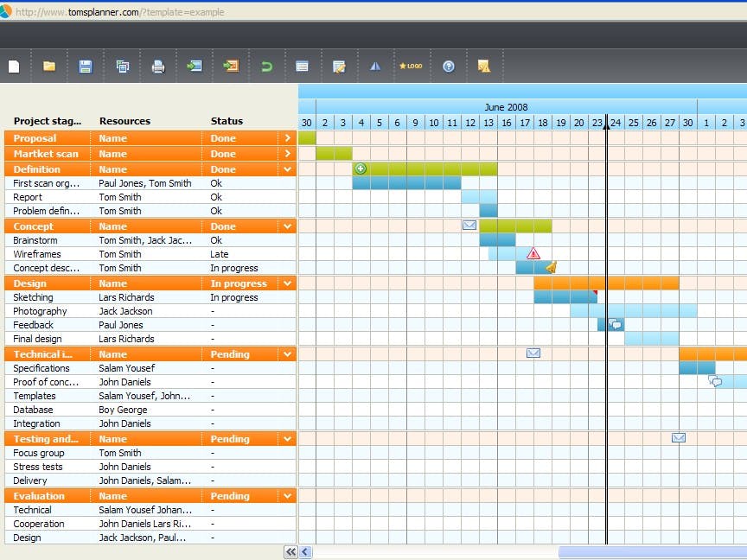Screen dimensions: 747x560
Task: Open the Concept 'Done' status dropdown
Action: point(287,226)
